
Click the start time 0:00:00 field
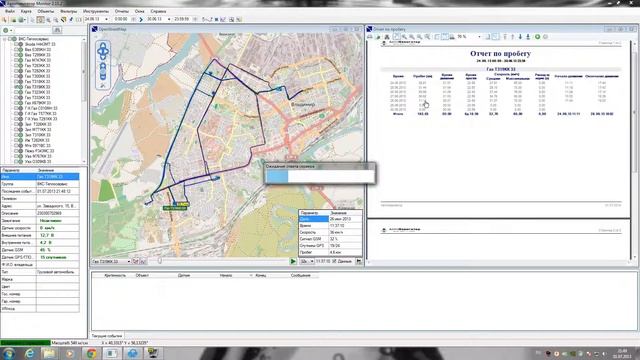[x=121, y=19]
